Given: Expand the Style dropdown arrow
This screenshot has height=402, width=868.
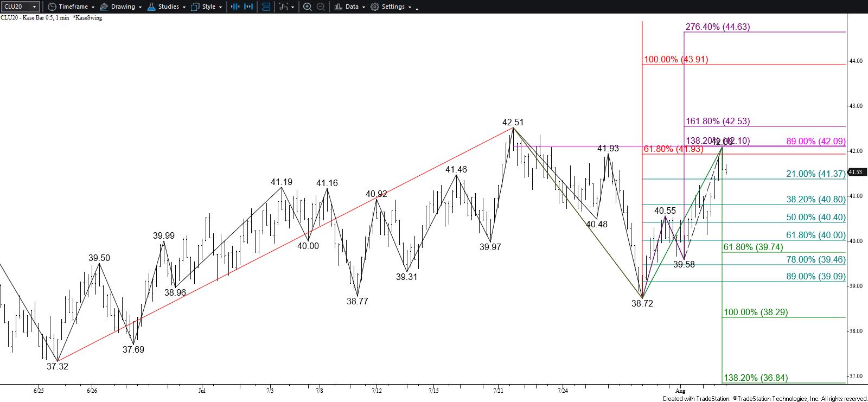Looking at the screenshot, I should [221, 7].
